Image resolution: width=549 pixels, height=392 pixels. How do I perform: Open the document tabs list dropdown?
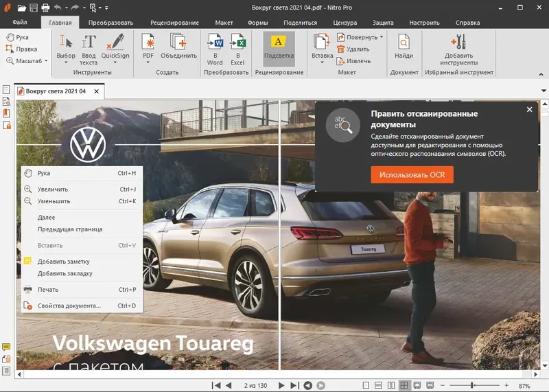pyautogui.click(x=544, y=91)
